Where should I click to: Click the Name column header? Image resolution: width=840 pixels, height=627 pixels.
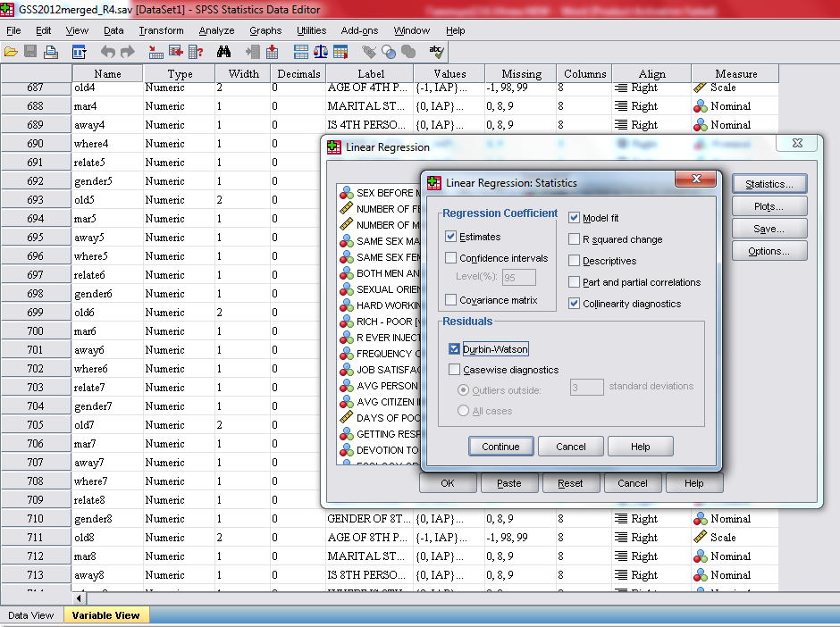pos(107,73)
